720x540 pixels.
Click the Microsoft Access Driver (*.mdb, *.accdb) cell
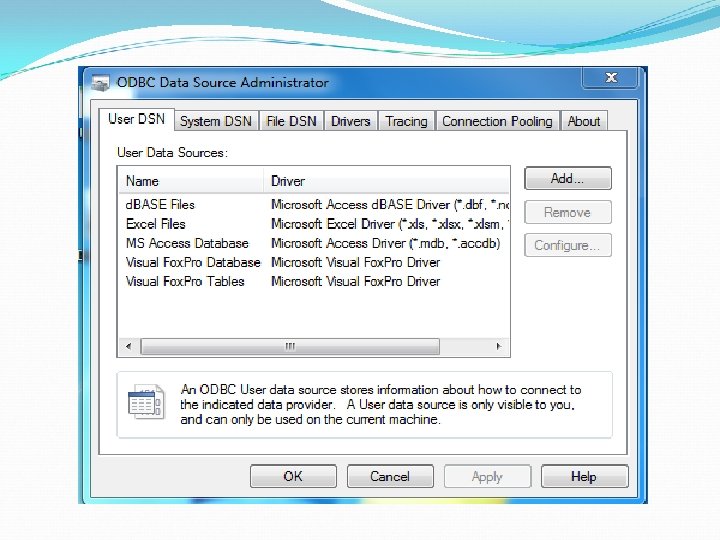pyautogui.click(x=386, y=243)
